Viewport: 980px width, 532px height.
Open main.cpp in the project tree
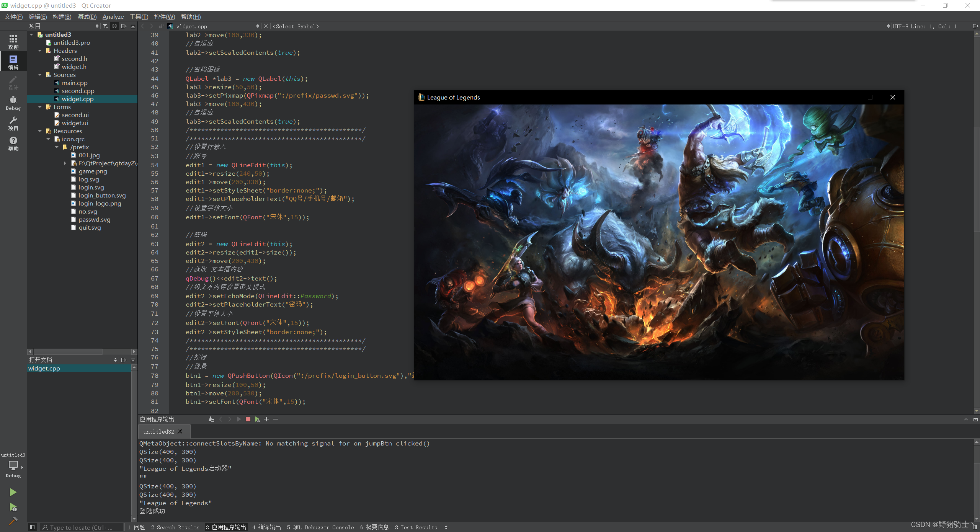click(x=75, y=83)
